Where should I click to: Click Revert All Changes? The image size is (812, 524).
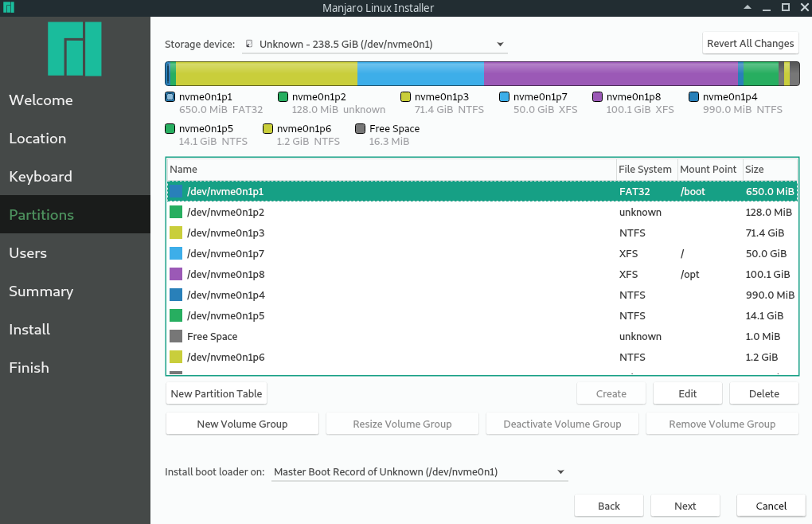pyautogui.click(x=751, y=44)
